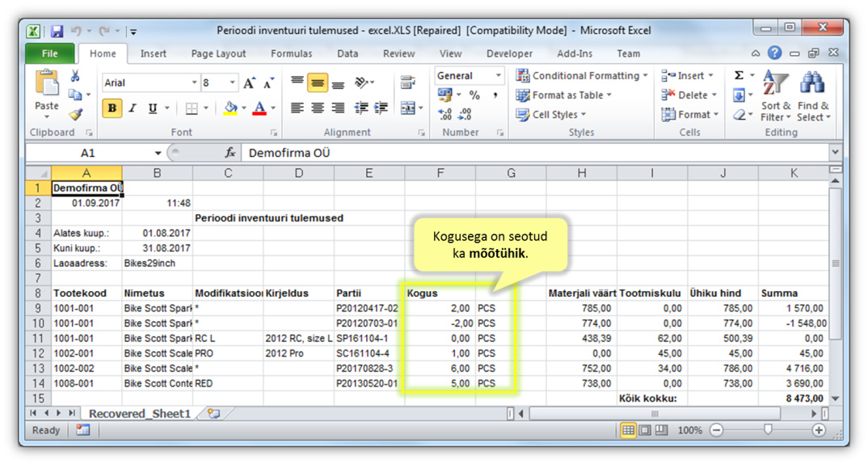Move the zoom slider handle
868x465 pixels.
click(x=768, y=430)
